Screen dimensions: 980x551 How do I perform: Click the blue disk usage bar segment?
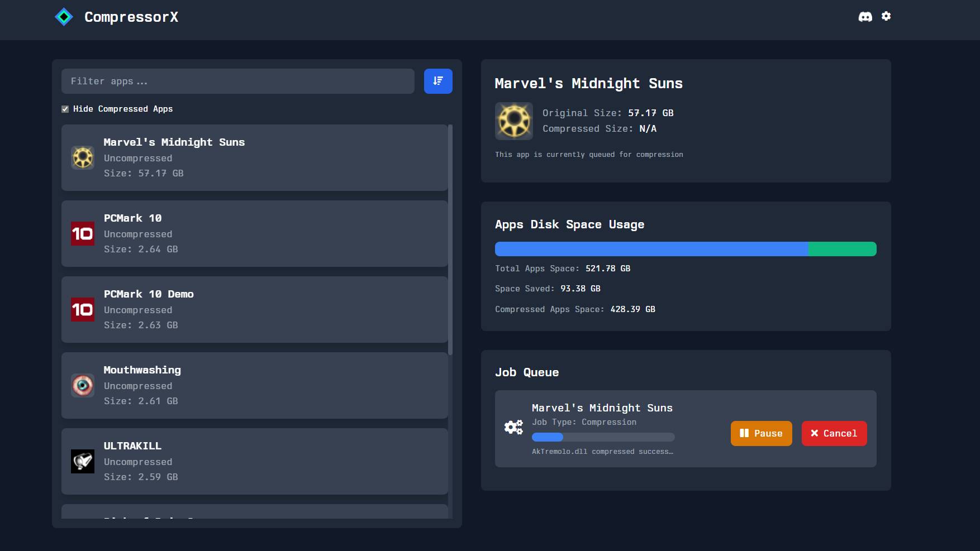click(651, 249)
